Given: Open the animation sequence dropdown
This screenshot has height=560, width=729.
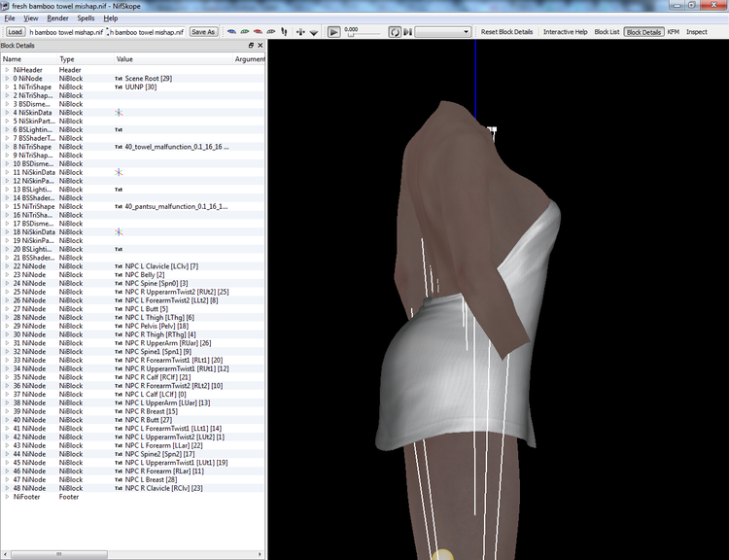Looking at the screenshot, I should pyautogui.click(x=442, y=32).
